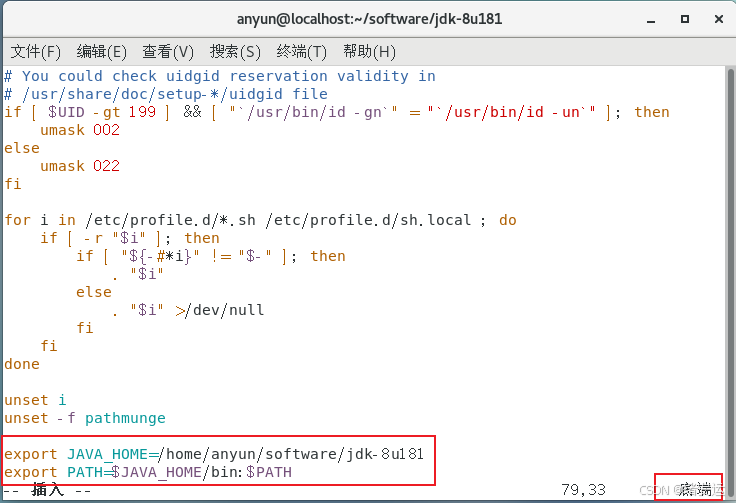736x503 pixels.
Task: Minimize the terminal window
Action: 651,20
